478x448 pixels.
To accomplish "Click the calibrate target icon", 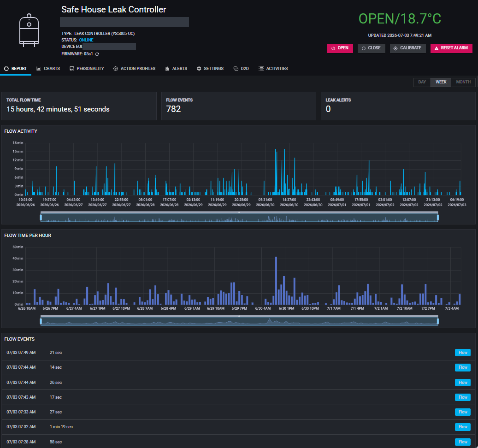I will click(395, 48).
